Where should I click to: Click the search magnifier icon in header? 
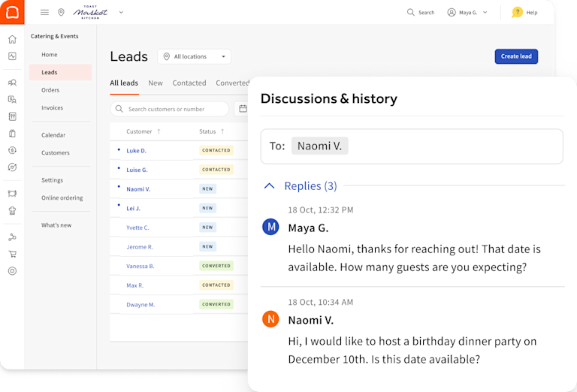tap(411, 13)
